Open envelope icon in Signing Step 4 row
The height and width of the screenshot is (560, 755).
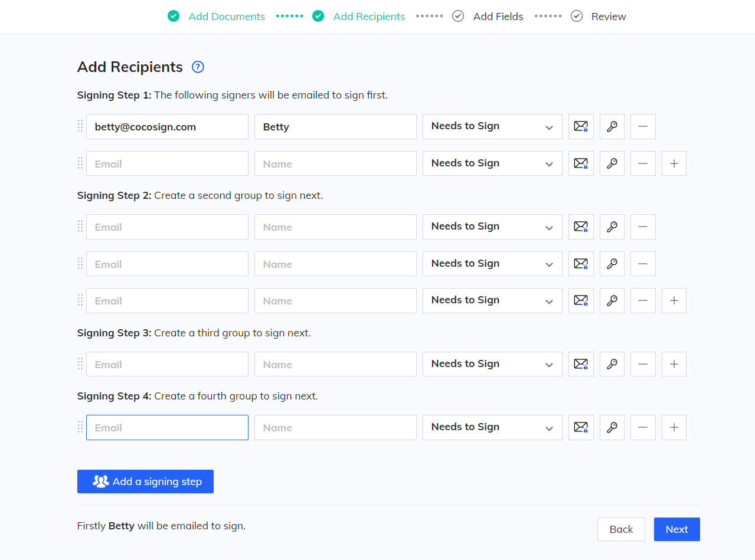581,427
